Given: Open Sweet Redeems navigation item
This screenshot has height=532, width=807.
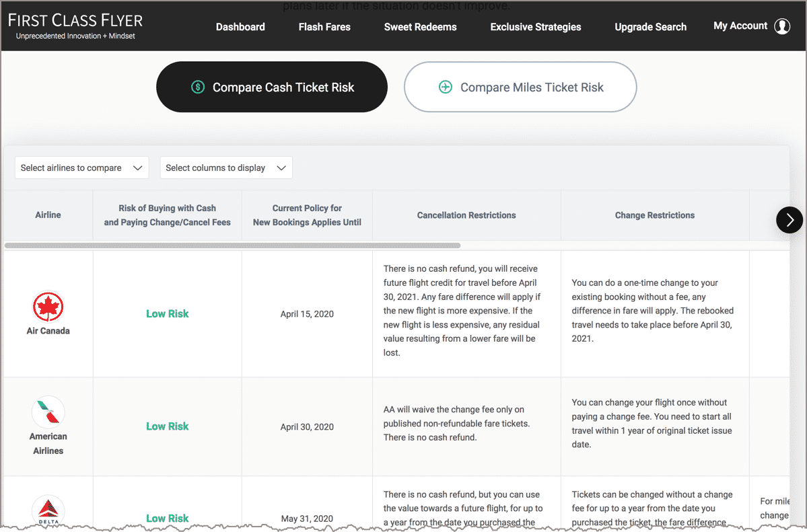Looking at the screenshot, I should (x=420, y=27).
